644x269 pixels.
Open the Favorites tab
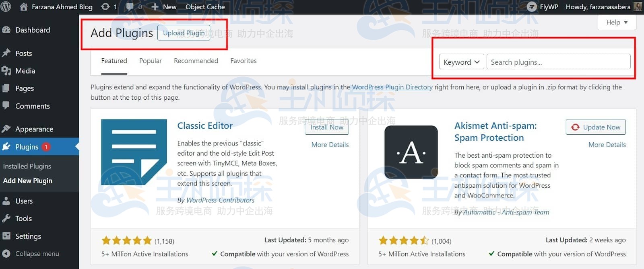coord(243,61)
